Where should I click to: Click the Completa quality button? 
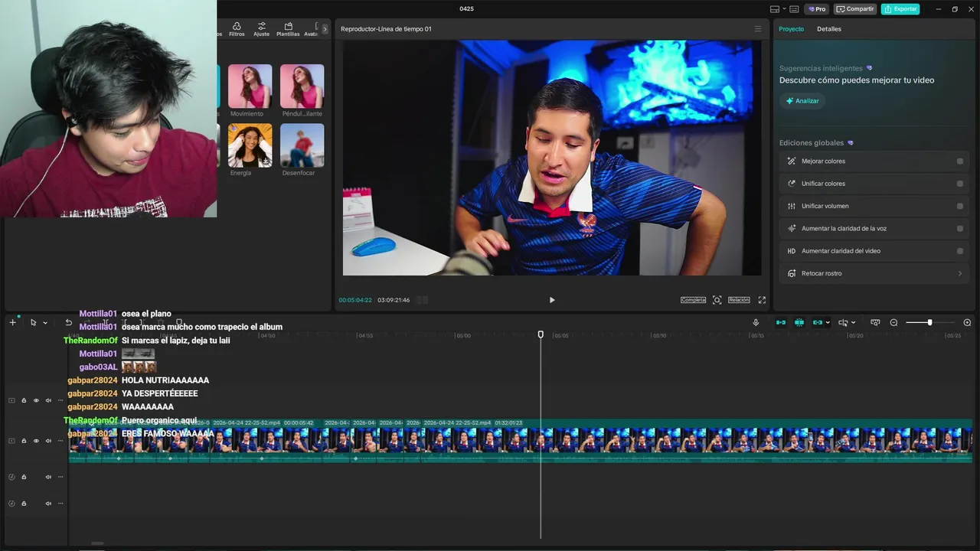click(x=694, y=300)
